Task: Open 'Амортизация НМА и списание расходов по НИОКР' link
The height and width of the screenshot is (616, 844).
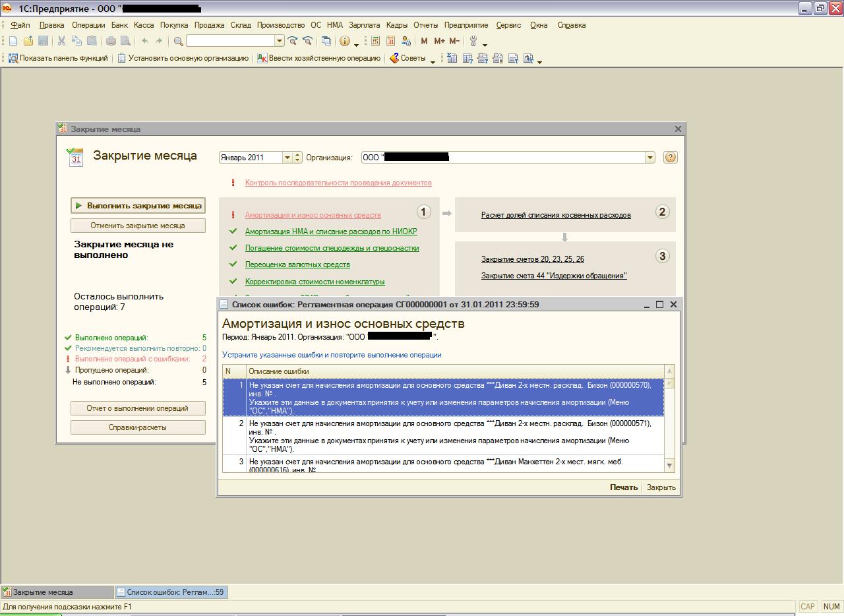Action: tap(331, 231)
